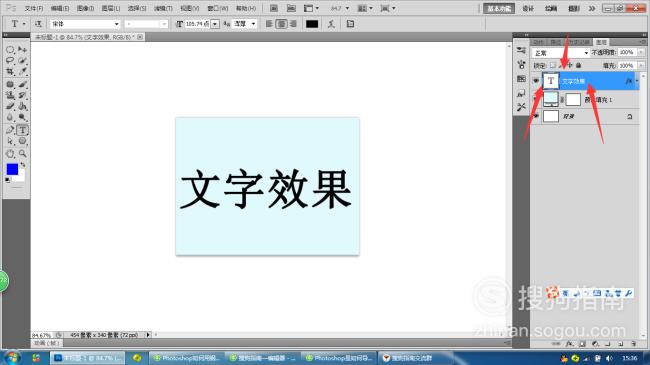Image resolution: width=650 pixels, height=365 pixels.
Task: Select the Move tool
Action: pos(22,50)
